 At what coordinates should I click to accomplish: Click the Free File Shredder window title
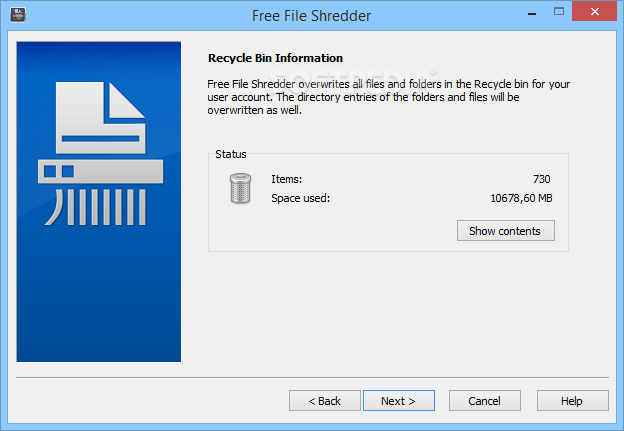click(311, 16)
